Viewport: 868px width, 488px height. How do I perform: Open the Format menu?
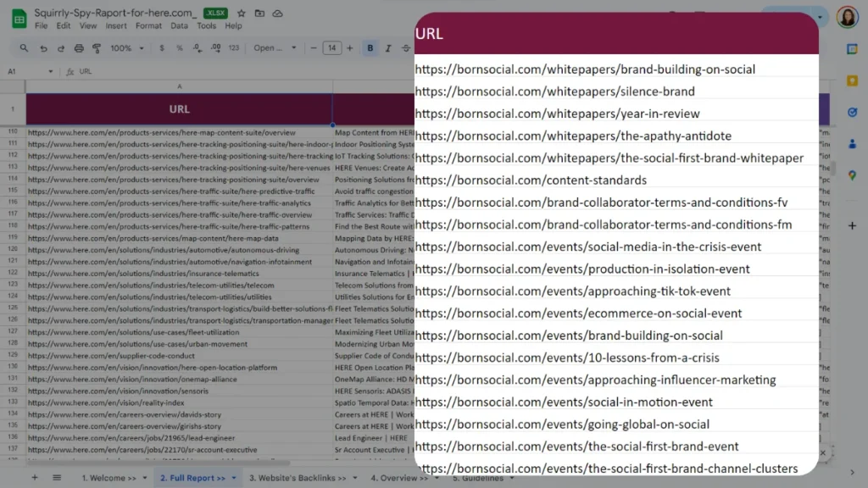coord(148,26)
